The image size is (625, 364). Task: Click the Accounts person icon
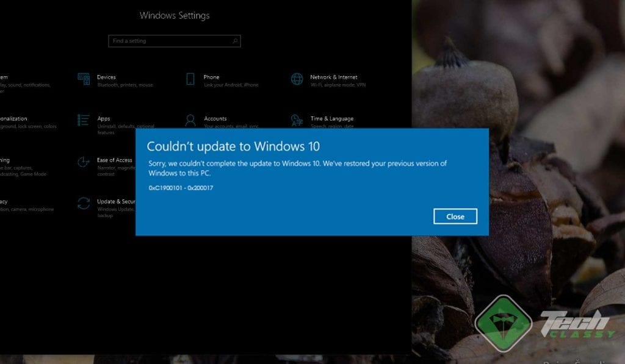189,120
